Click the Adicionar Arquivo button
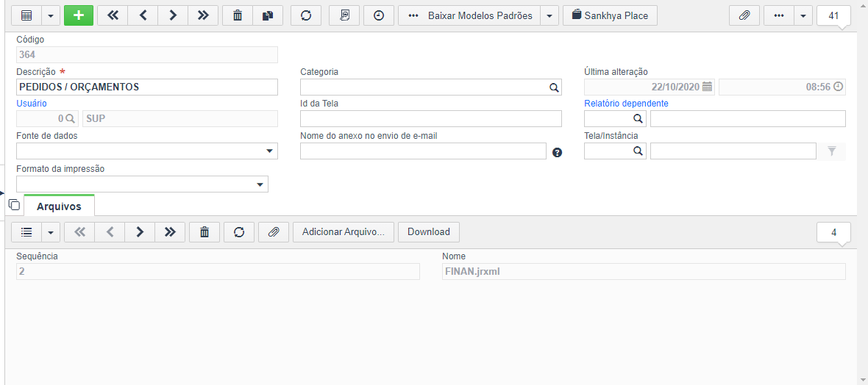Image resolution: width=868 pixels, height=385 pixels. click(x=344, y=232)
